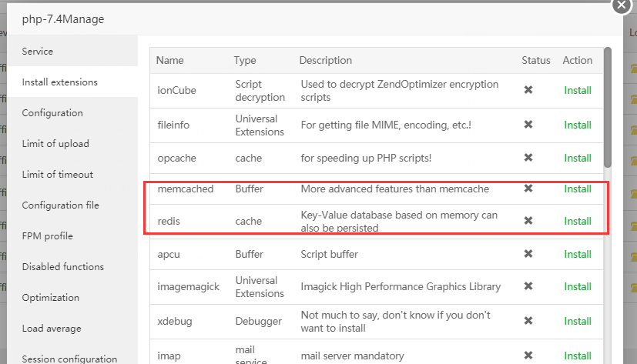Open the Service tab

38,52
